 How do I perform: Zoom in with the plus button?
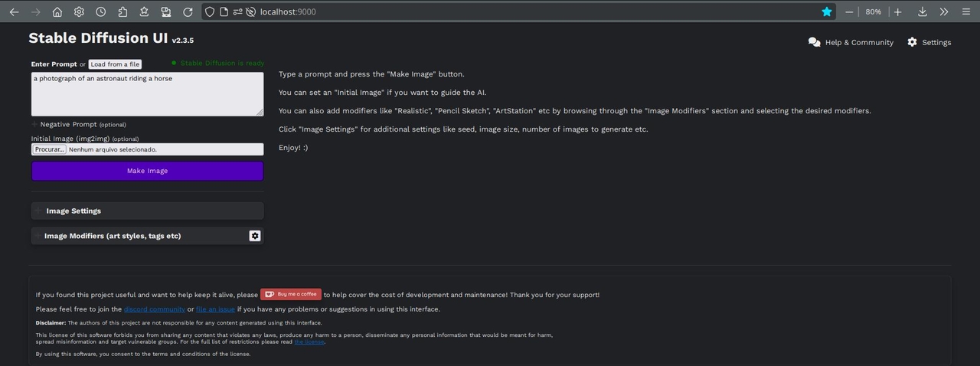(x=898, y=11)
